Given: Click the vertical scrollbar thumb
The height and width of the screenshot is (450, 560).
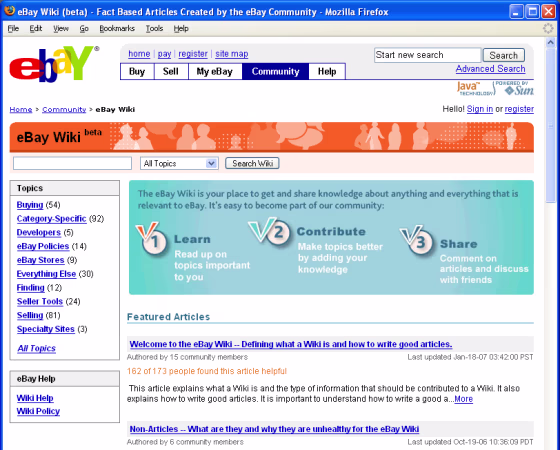Looking at the screenshot, I should tap(550, 125).
